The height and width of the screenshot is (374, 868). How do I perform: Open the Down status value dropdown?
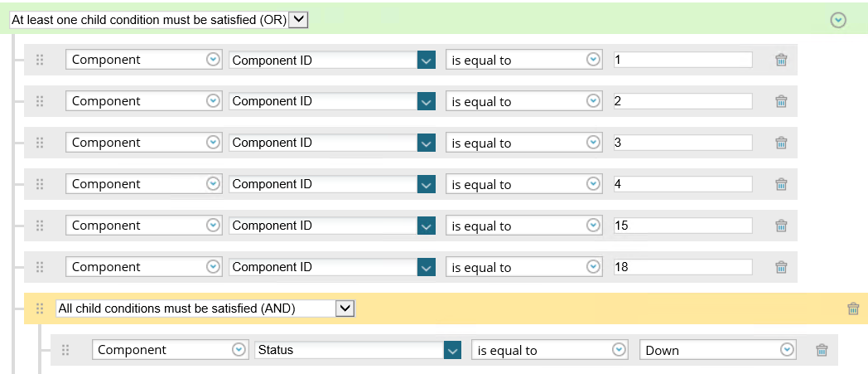(x=786, y=350)
